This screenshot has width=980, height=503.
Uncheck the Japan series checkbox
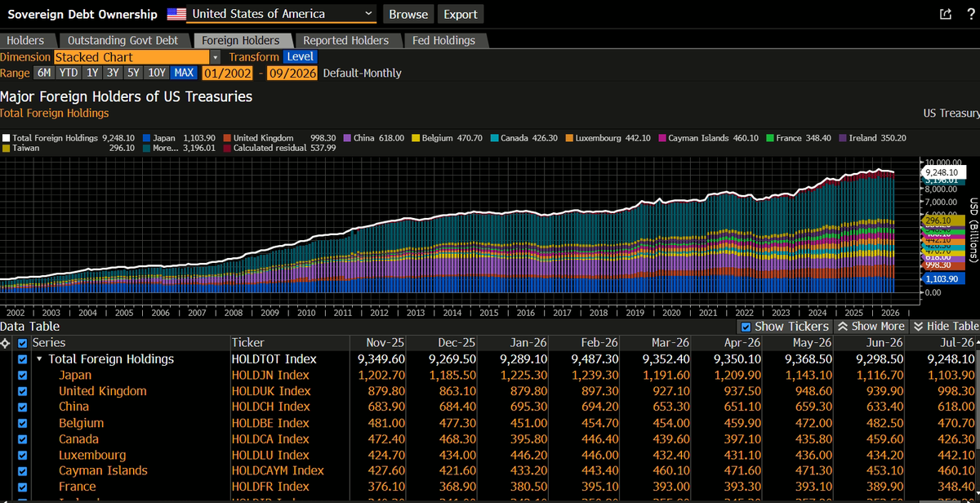(22, 375)
